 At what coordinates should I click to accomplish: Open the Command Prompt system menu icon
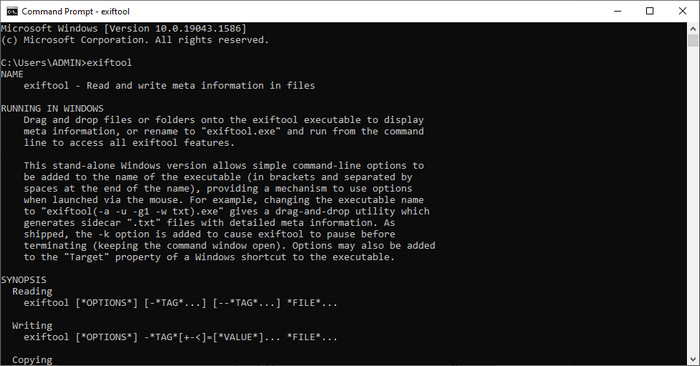point(12,11)
